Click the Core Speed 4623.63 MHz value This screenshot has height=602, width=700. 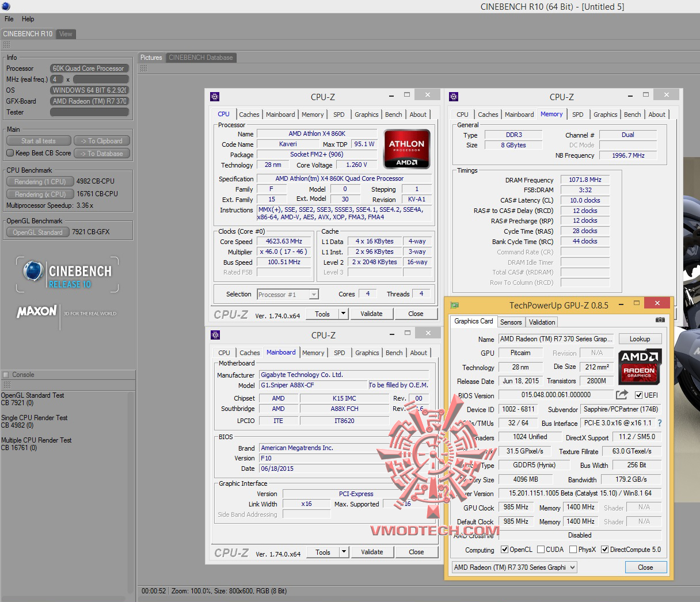pos(284,242)
